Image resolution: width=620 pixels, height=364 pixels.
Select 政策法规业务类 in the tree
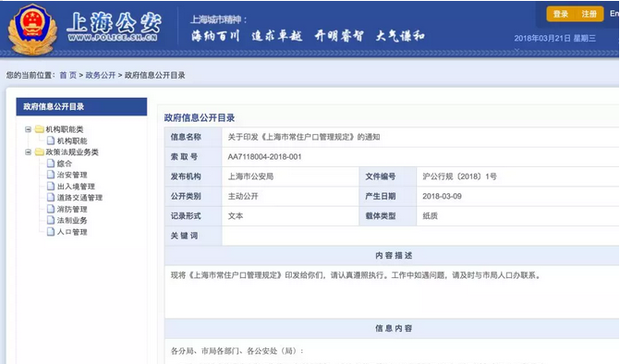pyautogui.click(x=72, y=152)
